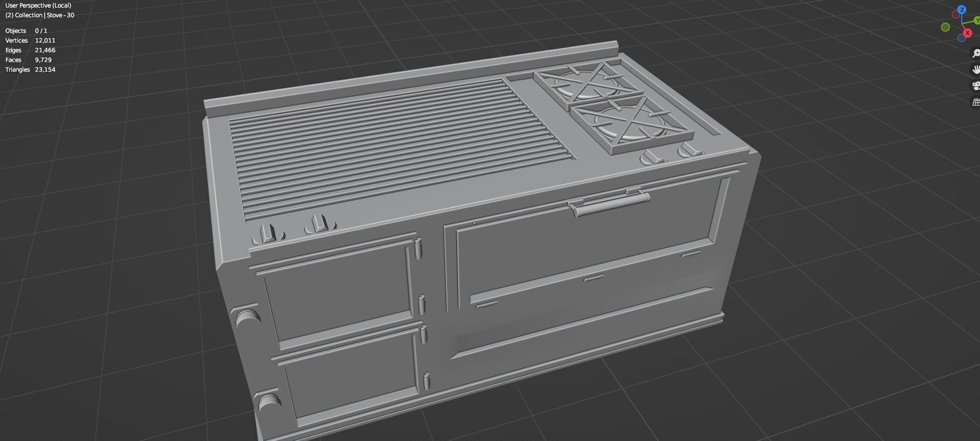Click the 'User Perspective (Local)' label

(x=38, y=5)
